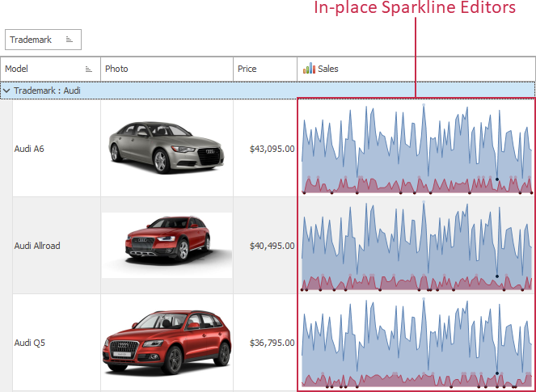Viewport: 536px width, 392px height.
Task: Select the Audi Allroad model cell
Action: 57,246
